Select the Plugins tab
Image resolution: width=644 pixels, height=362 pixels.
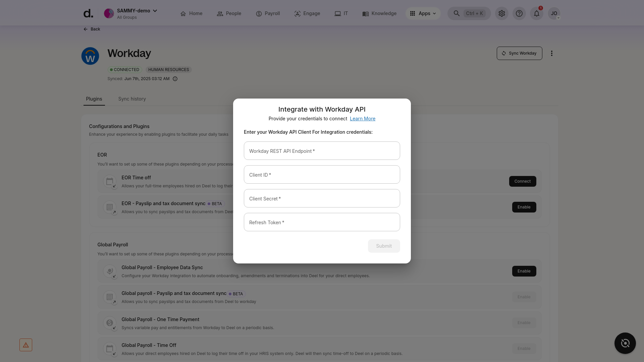click(94, 99)
